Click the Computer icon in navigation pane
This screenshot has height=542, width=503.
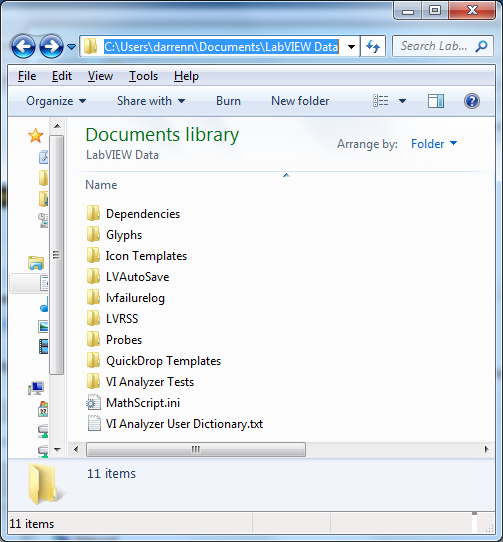click(36, 388)
